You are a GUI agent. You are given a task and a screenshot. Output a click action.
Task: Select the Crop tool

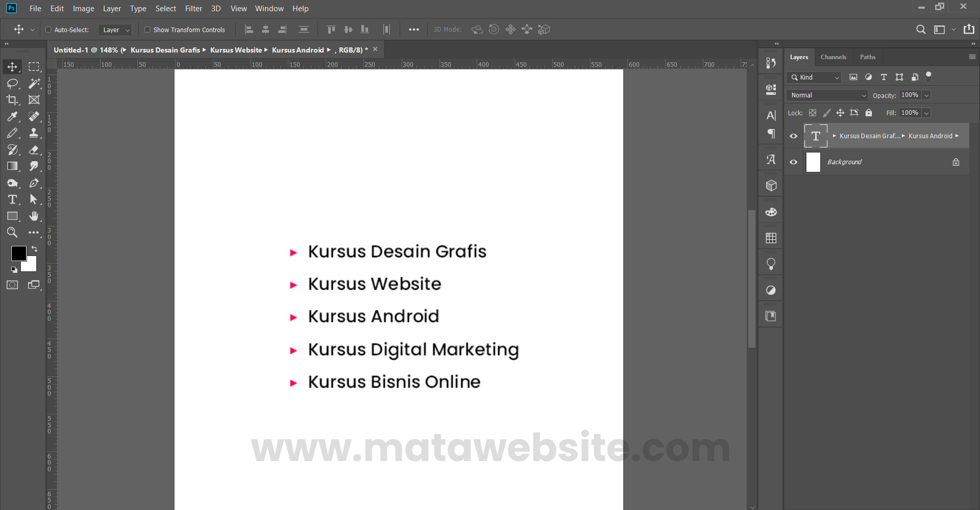pyautogui.click(x=12, y=100)
